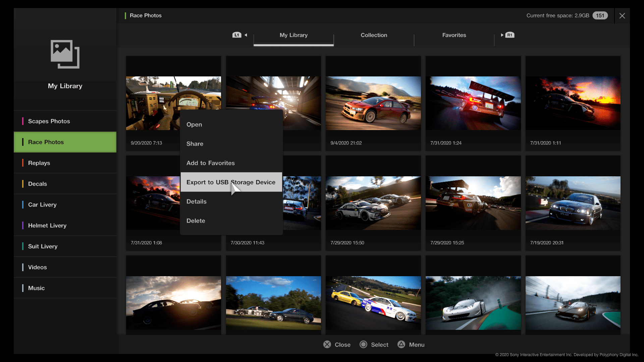Choose Open from the context menu
Screen dimensions: 644x362
click(x=231, y=124)
